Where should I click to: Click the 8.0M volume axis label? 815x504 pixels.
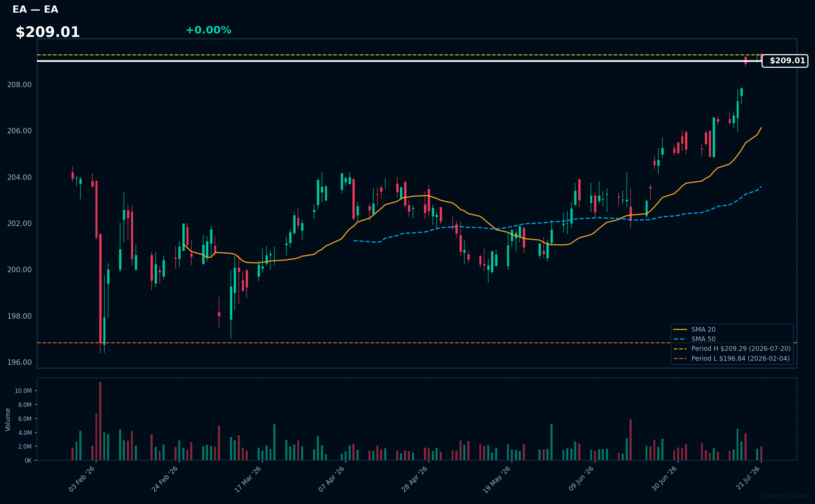coord(25,405)
